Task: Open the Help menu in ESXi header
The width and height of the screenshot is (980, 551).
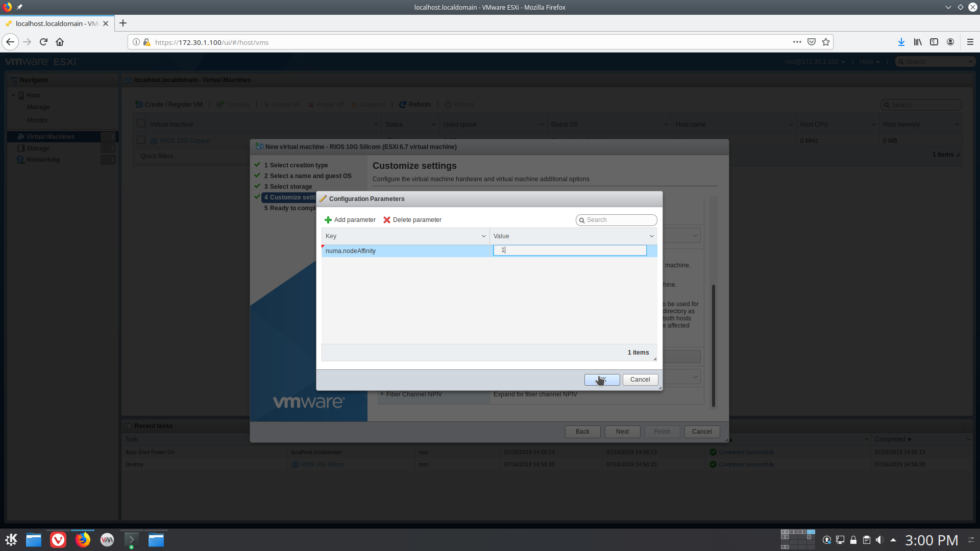Action: [870, 62]
